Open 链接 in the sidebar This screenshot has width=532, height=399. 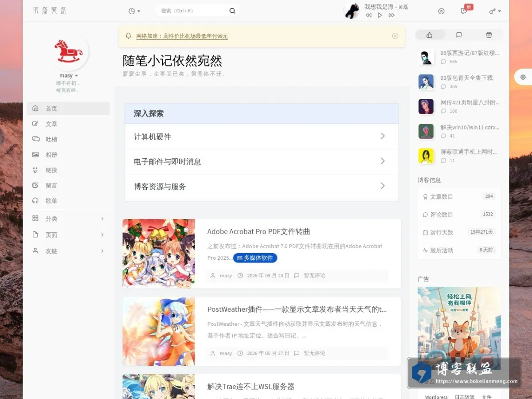point(69,170)
